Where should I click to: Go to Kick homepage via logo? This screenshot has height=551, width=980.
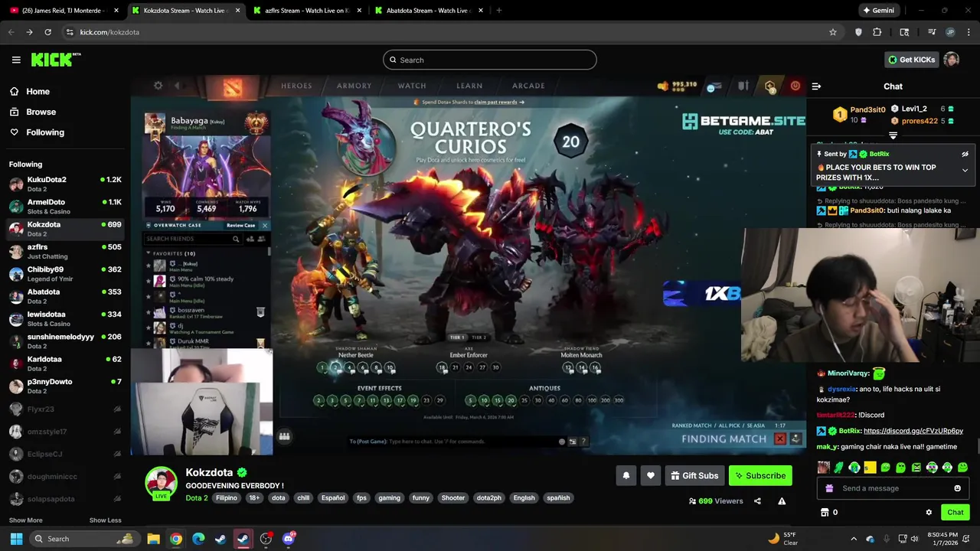tap(55, 60)
